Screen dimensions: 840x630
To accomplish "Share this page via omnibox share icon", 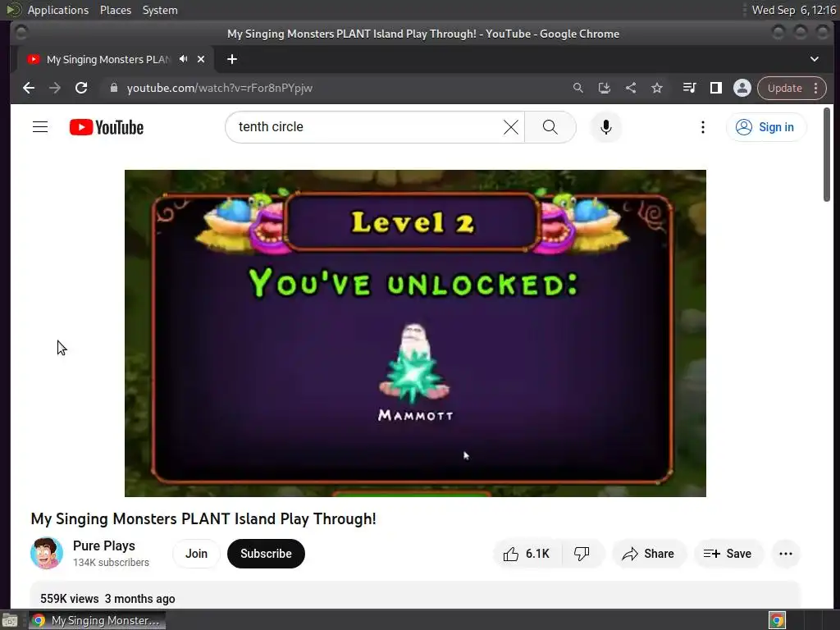I will pos(631,88).
